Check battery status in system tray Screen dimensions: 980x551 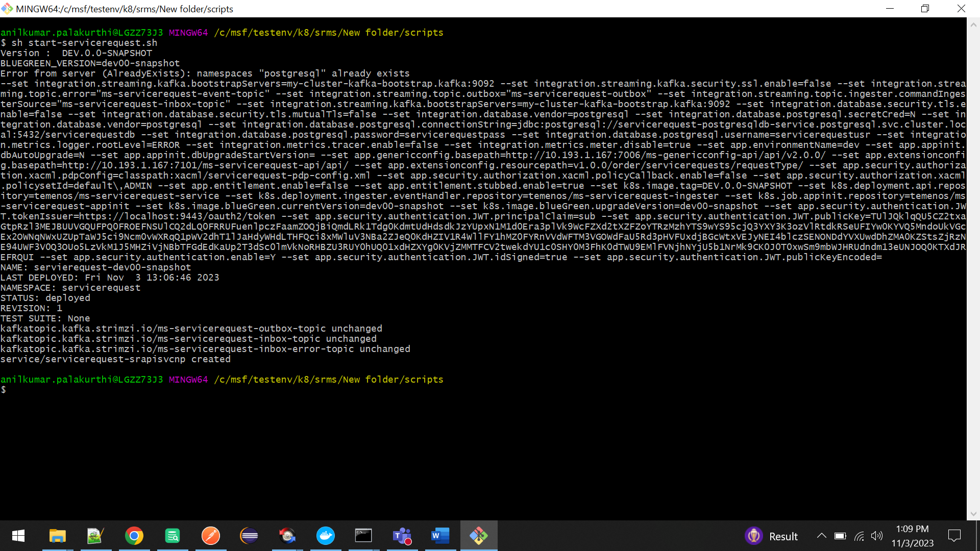(x=840, y=536)
